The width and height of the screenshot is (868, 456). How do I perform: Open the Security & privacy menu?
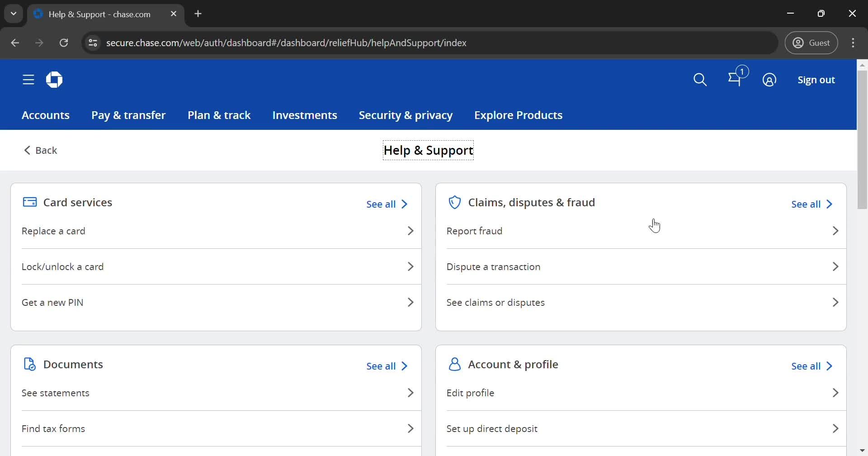click(406, 115)
